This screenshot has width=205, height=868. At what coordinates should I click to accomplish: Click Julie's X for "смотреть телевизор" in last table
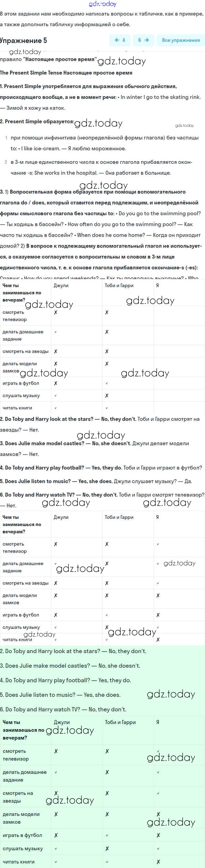[x=56, y=751]
